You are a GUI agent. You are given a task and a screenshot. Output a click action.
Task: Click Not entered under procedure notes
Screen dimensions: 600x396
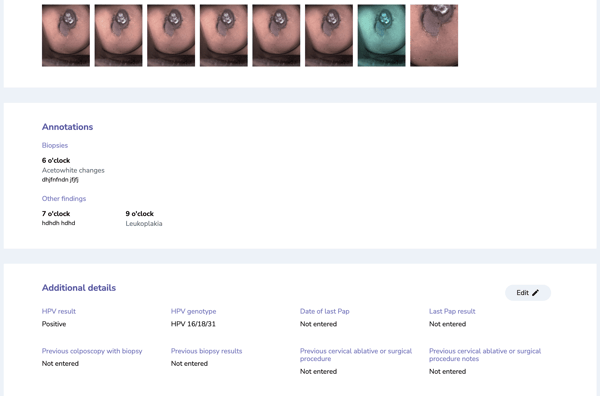pos(447,372)
